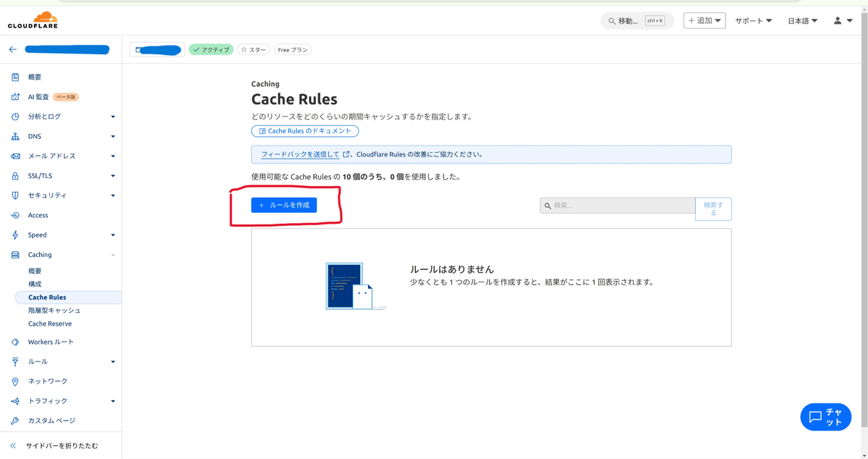Expand the メール アドレス section arrow

(113, 156)
